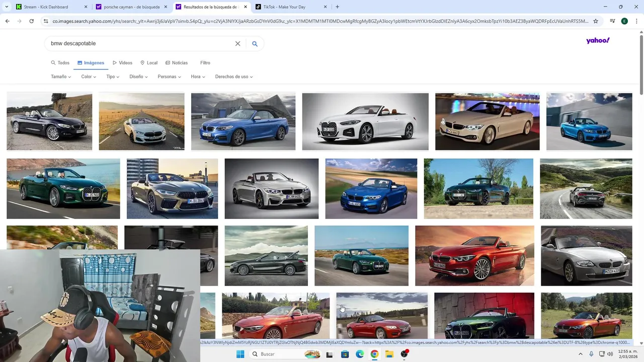644x362 pixels.
Task: Open File Explorer from the taskbar
Action: (389, 354)
